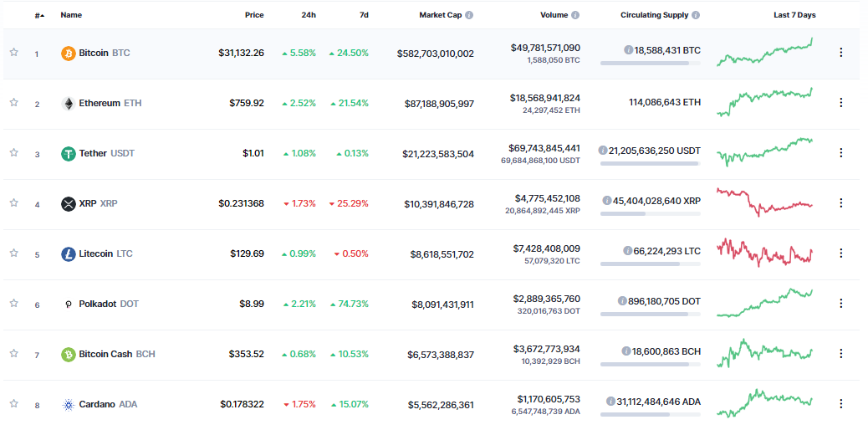
Task: Sort by the 7d change header
Action: (x=364, y=15)
